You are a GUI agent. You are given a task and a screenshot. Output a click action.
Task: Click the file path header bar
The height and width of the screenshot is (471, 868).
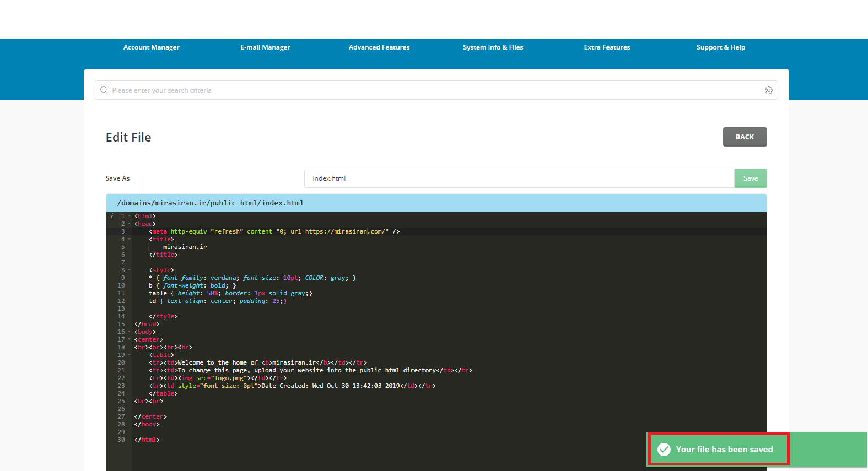436,203
